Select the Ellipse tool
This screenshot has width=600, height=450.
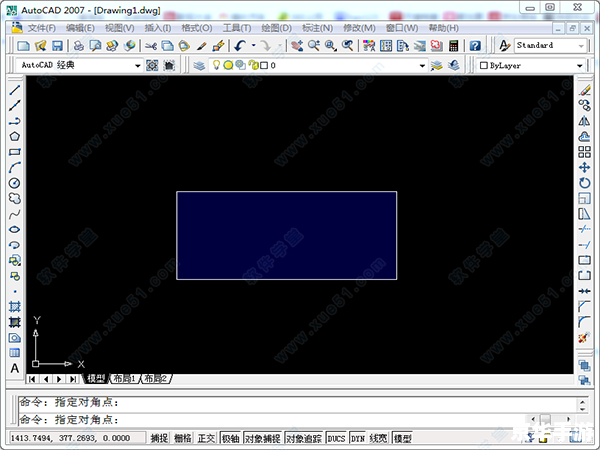(15, 229)
